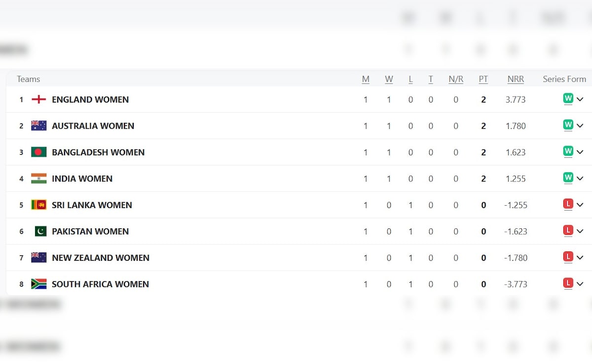Click the Bangladesh flag icon
Image resolution: width=592 pixels, height=364 pixels.
coord(38,152)
